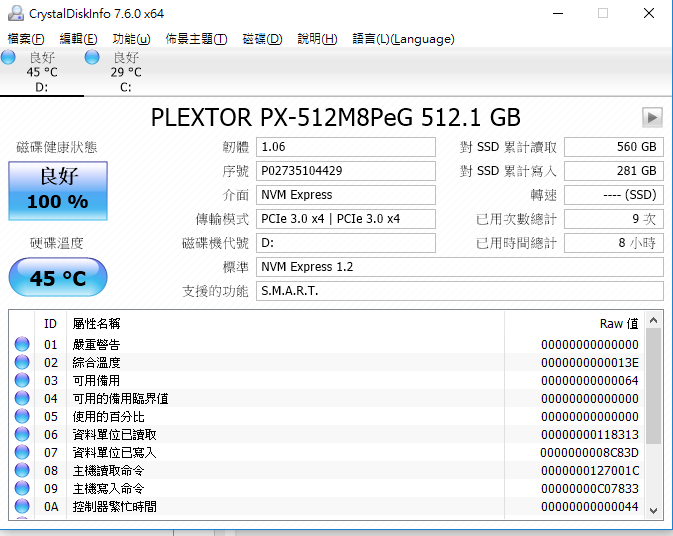The width and height of the screenshot is (673, 536).
Task: Click status orb of attribute 07 資料單位已寫入
Action: tap(22, 452)
